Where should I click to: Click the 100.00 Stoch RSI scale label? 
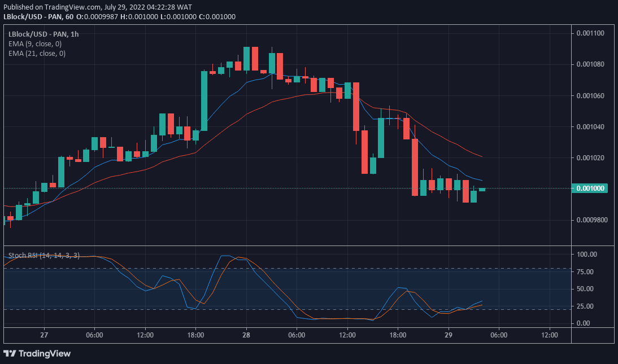point(586,255)
